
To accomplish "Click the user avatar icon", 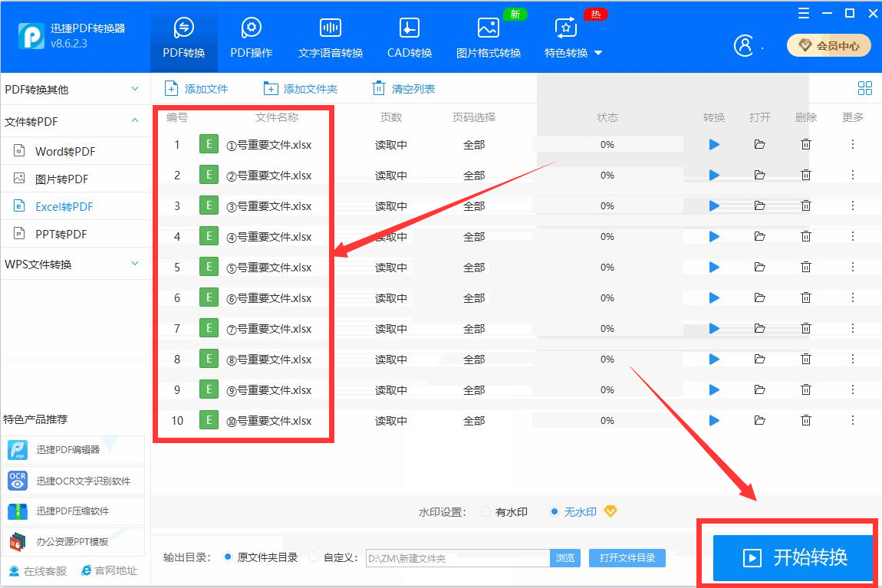I will tap(743, 45).
